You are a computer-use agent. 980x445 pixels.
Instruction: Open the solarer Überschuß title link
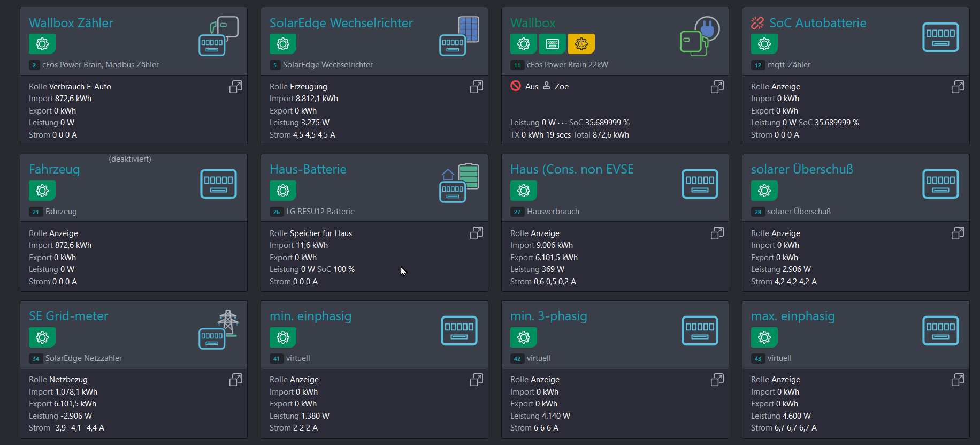[802, 169]
